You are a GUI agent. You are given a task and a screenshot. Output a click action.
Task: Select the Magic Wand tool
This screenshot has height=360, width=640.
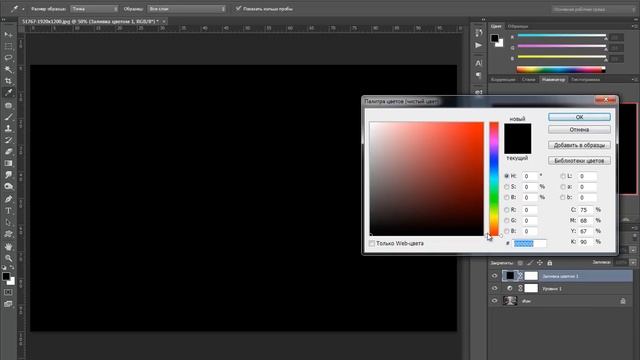pos(8,69)
